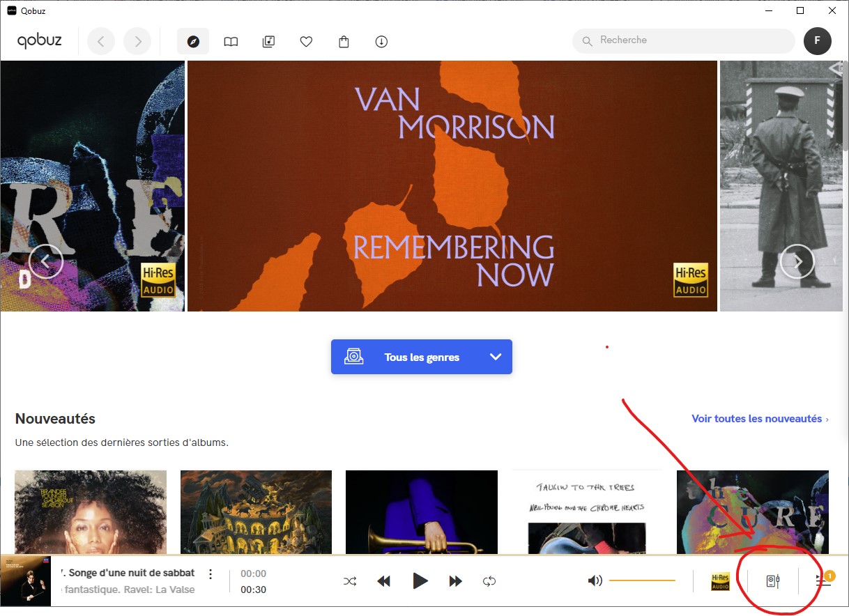849x616 pixels.
Task: Mute the volume speaker icon
Action: coord(595,580)
